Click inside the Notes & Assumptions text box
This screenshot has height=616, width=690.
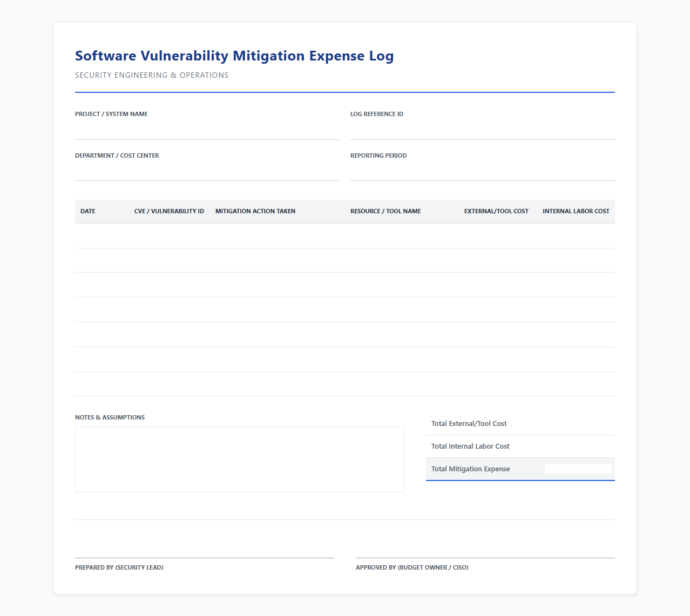240,459
